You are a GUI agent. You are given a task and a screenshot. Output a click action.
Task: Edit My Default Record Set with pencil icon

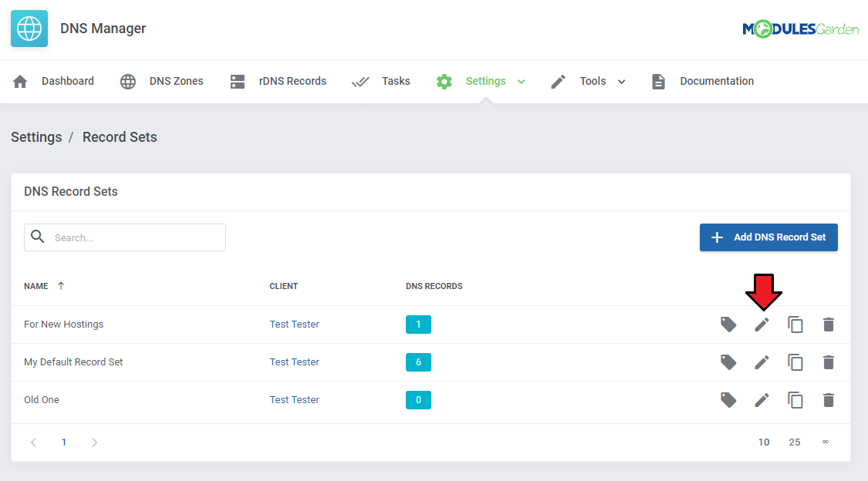click(762, 362)
